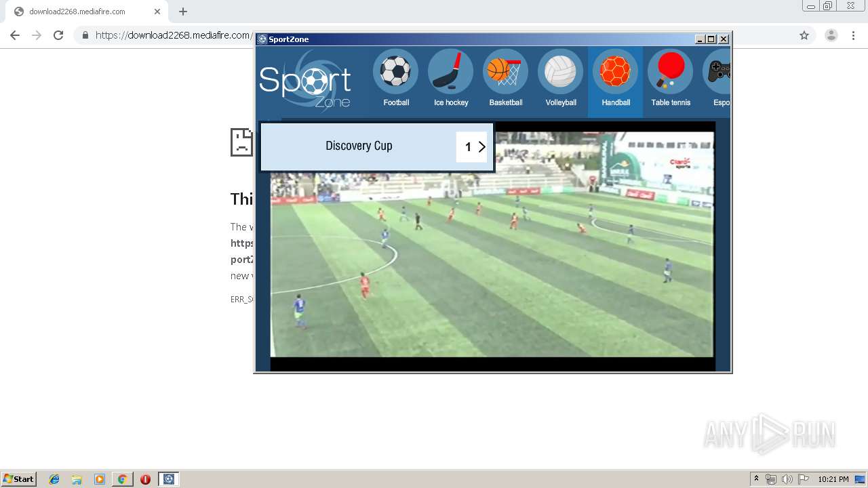Click the 10:21 PM clock

833,479
